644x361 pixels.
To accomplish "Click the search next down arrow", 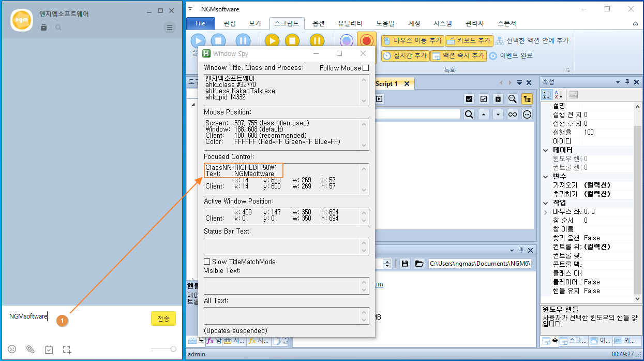I will tap(498, 114).
